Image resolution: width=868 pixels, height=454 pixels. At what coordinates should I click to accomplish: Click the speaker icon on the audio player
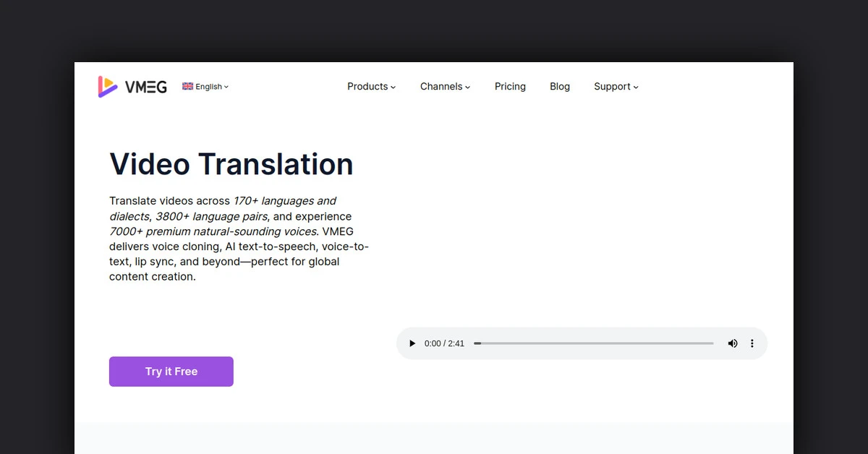pyautogui.click(x=733, y=343)
